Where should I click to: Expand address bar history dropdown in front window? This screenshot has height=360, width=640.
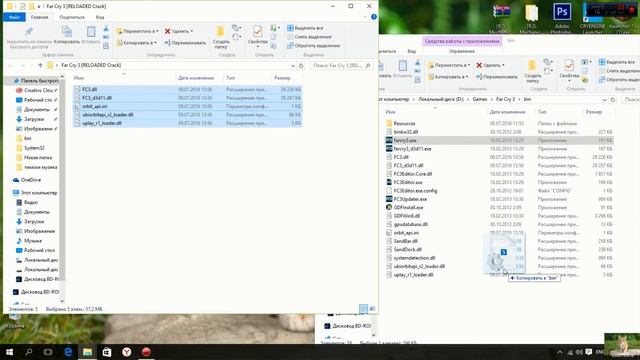[x=293, y=65]
